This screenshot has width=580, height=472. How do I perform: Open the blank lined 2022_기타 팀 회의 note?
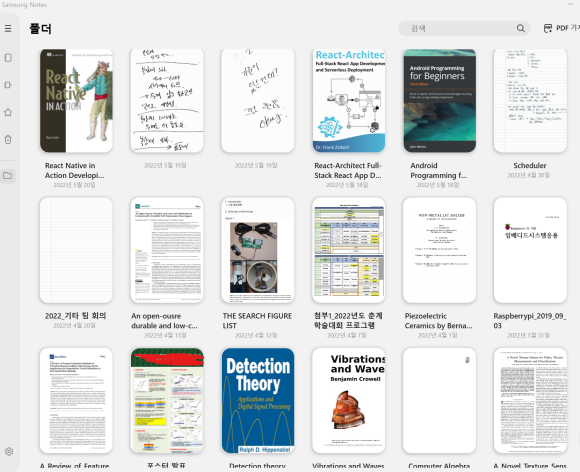(76, 250)
